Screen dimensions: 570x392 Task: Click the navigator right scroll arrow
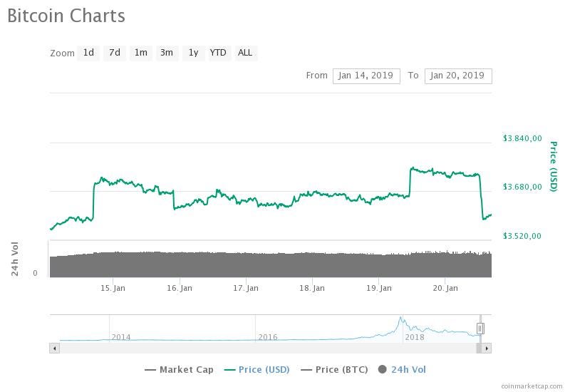487,349
